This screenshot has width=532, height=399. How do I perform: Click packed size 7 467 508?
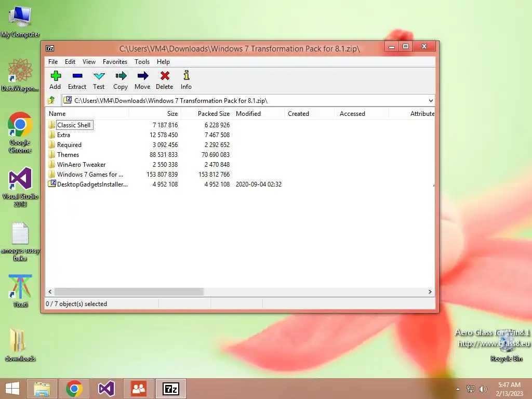[217, 135]
